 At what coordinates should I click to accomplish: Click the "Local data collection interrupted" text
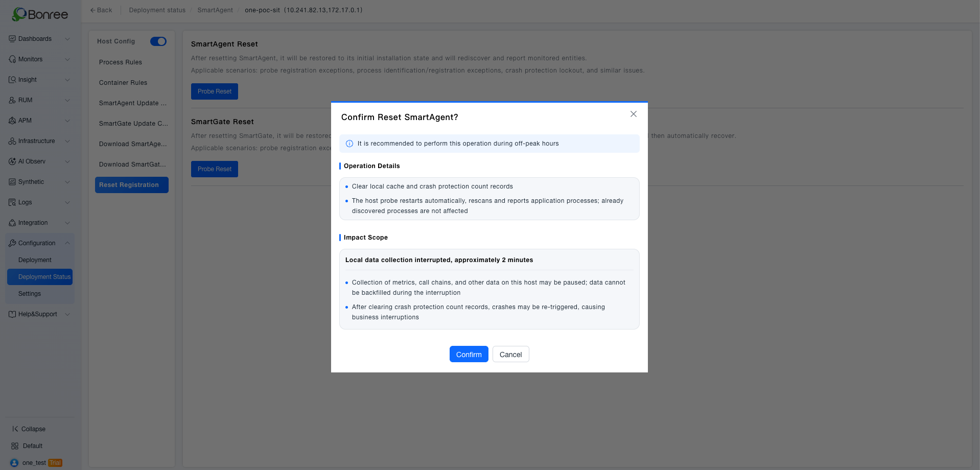pos(439,260)
